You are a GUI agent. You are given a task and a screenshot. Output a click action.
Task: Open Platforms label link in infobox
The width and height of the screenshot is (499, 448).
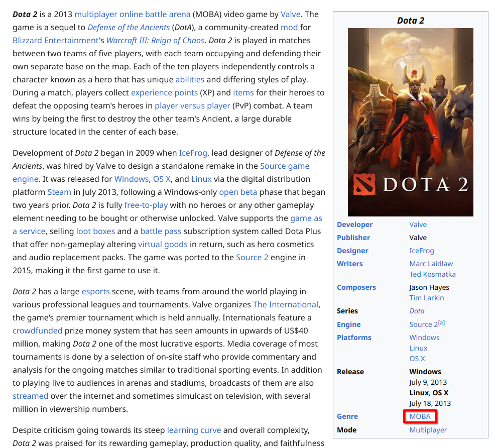pyautogui.click(x=354, y=338)
